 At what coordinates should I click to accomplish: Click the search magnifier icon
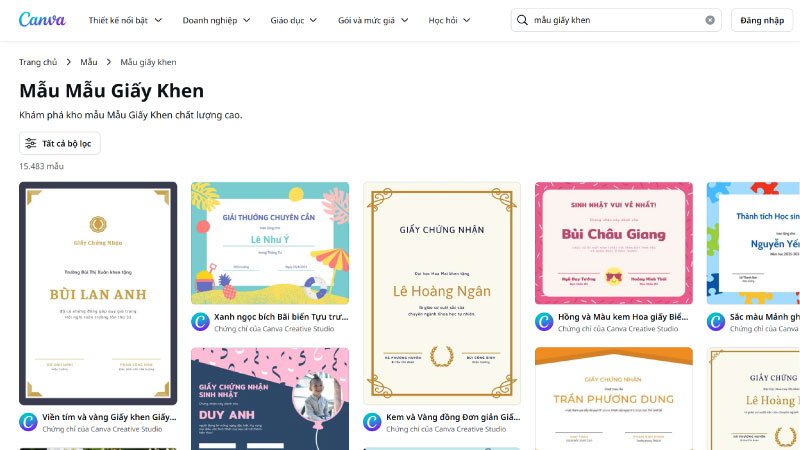(x=522, y=20)
